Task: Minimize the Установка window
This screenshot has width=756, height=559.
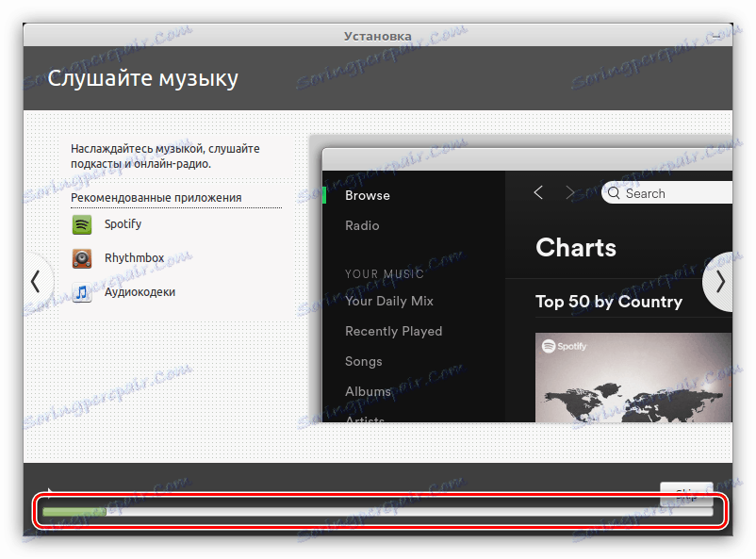Action: pyautogui.click(x=717, y=36)
